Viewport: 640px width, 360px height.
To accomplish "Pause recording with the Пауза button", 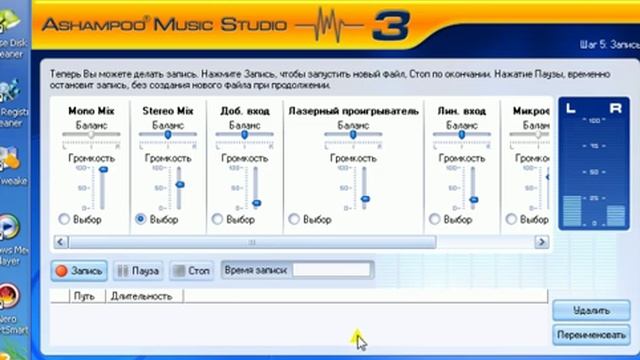I will click(138, 271).
